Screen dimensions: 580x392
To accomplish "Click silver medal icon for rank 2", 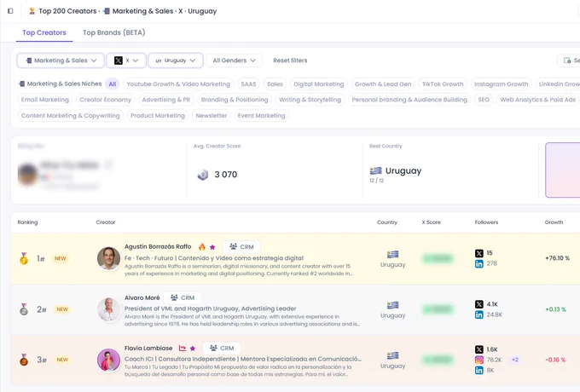I will click(24, 309).
